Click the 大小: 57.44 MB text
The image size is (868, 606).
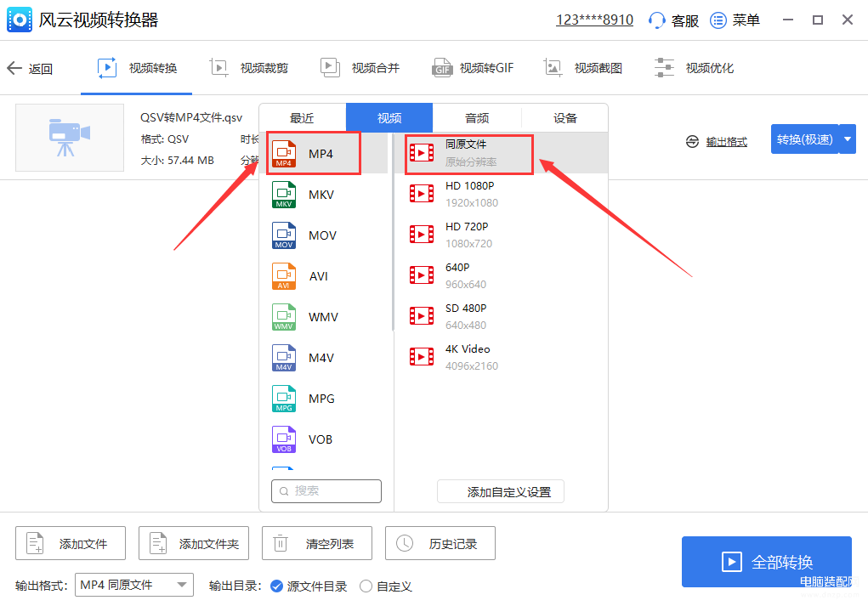point(177,161)
